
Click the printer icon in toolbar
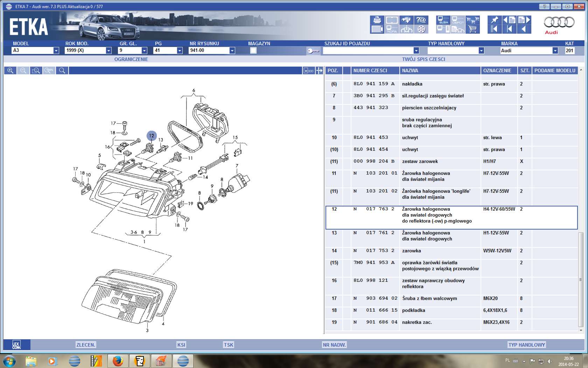click(x=377, y=20)
